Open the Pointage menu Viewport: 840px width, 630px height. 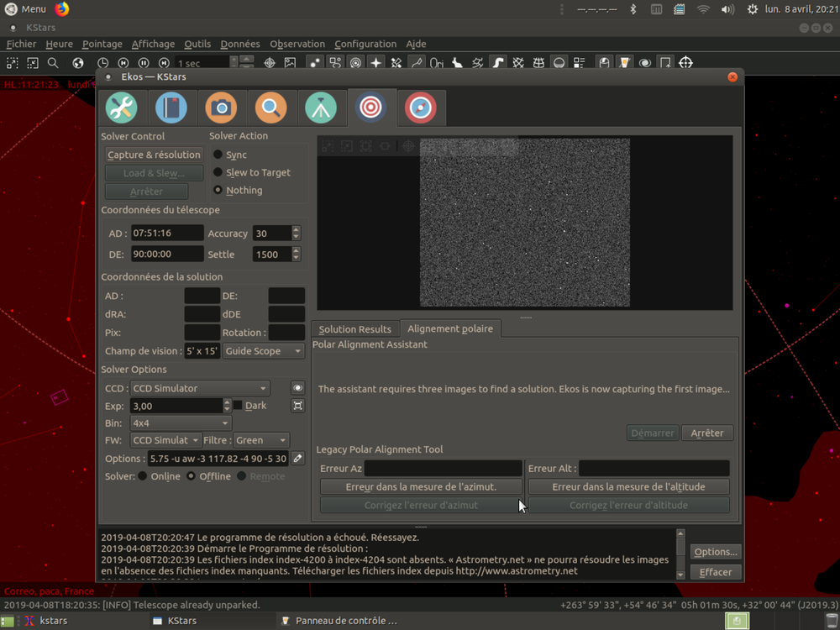pos(102,44)
